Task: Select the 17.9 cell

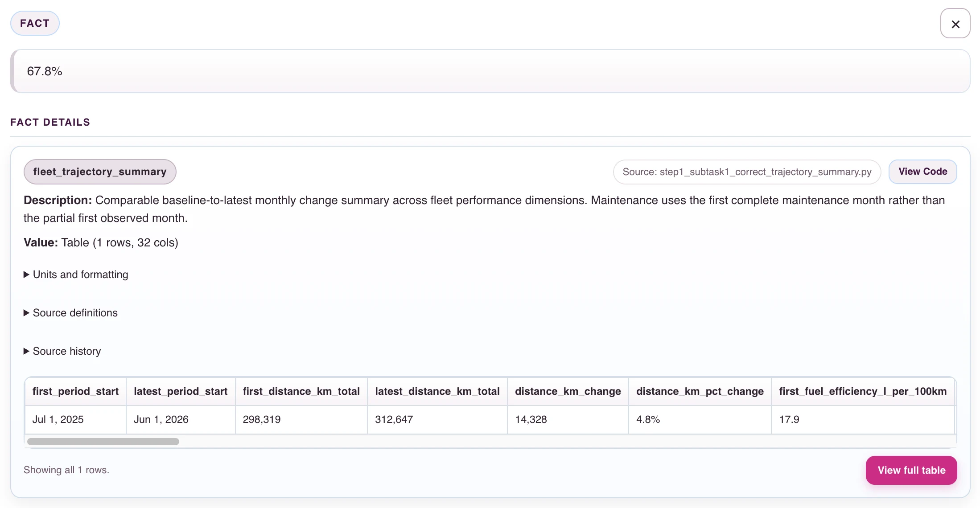Action: pos(863,419)
